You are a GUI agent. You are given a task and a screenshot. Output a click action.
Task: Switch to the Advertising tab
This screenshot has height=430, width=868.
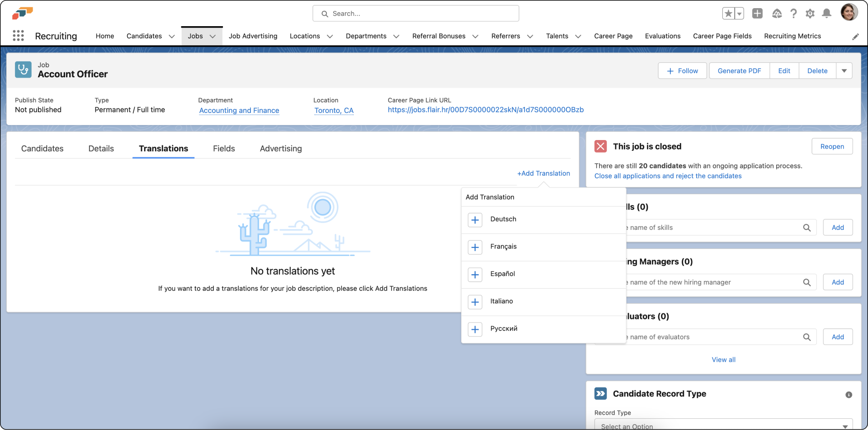point(281,149)
